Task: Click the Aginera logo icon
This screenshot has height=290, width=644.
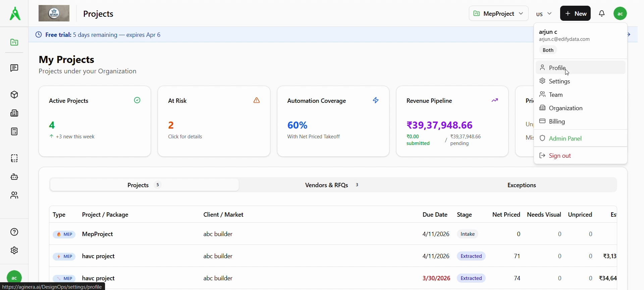Action: [15, 14]
